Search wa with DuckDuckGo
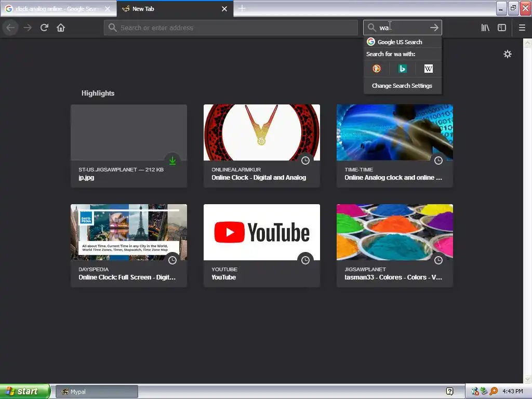 377,69
